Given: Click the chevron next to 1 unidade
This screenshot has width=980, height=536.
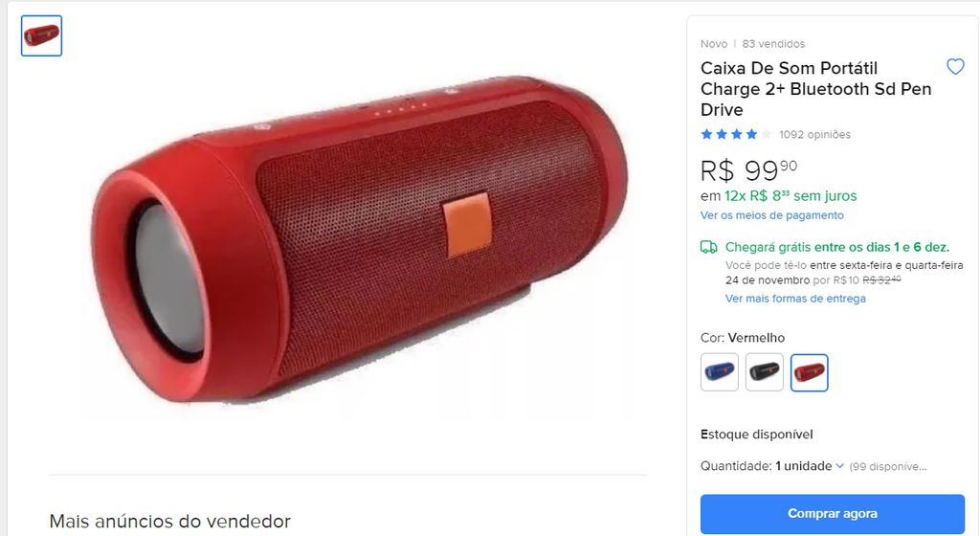Looking at the screenshot, I should click(x=840, y=466).
